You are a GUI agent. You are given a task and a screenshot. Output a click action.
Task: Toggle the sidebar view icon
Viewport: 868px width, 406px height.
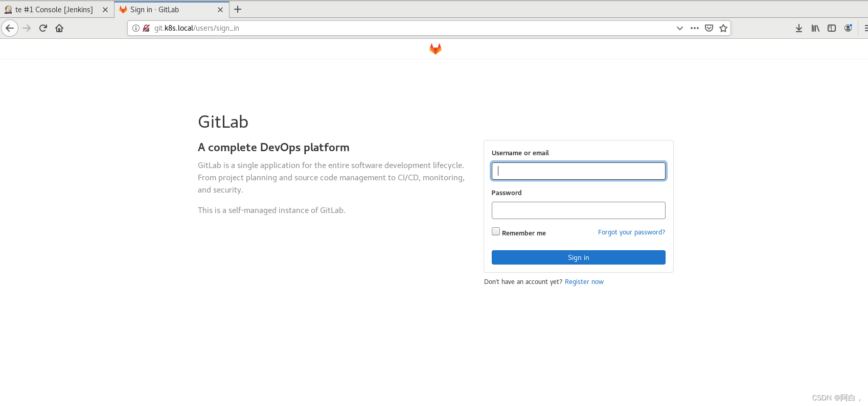pyautogui.click(x=832, y=28)
